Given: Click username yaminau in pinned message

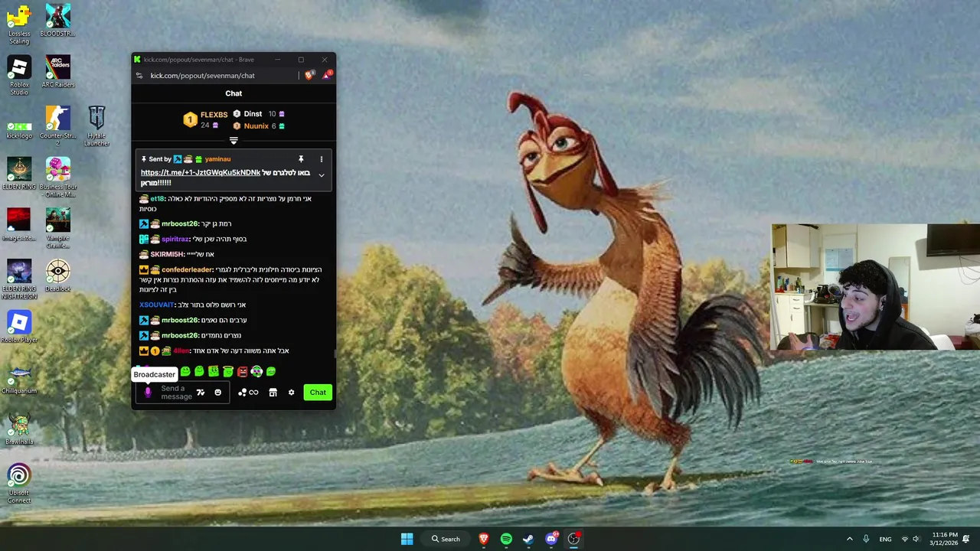Looking at the screenshot, I should pyautogui.click(x=217, y=159).
